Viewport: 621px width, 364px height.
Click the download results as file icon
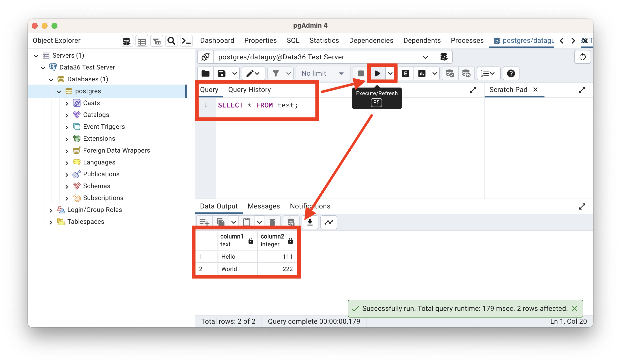[310, 222]
